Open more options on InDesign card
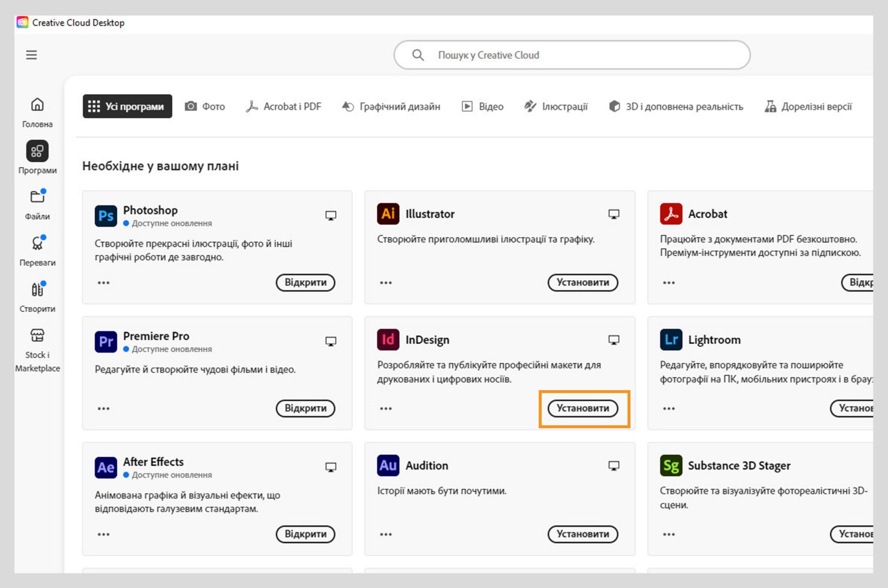 coord(386,408)
